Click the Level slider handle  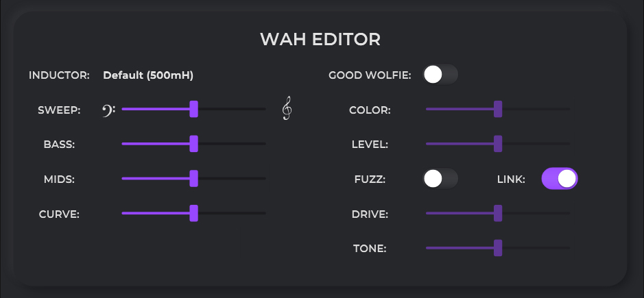point(498,144)
